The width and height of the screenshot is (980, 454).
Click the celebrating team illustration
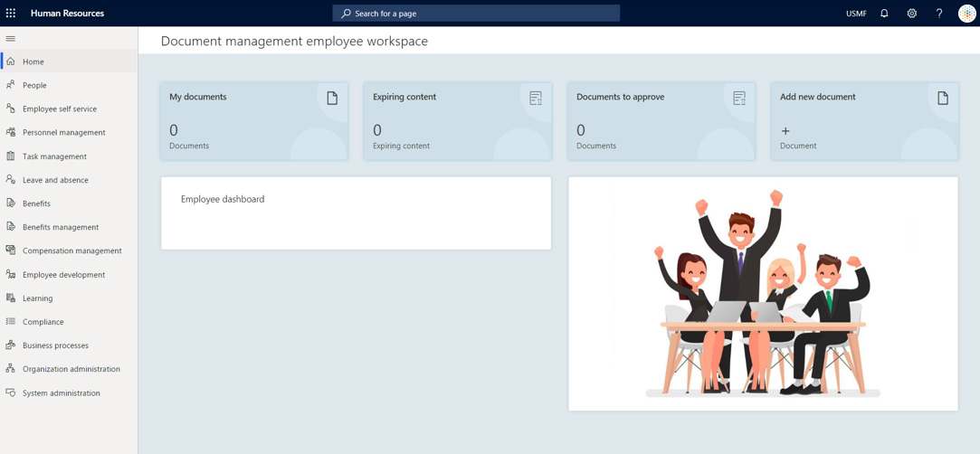pos(763,294)
